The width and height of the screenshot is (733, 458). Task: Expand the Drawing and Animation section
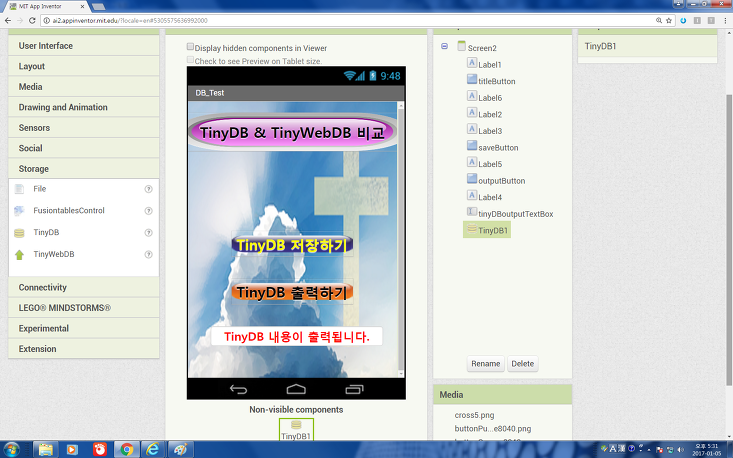pos(84,107)
